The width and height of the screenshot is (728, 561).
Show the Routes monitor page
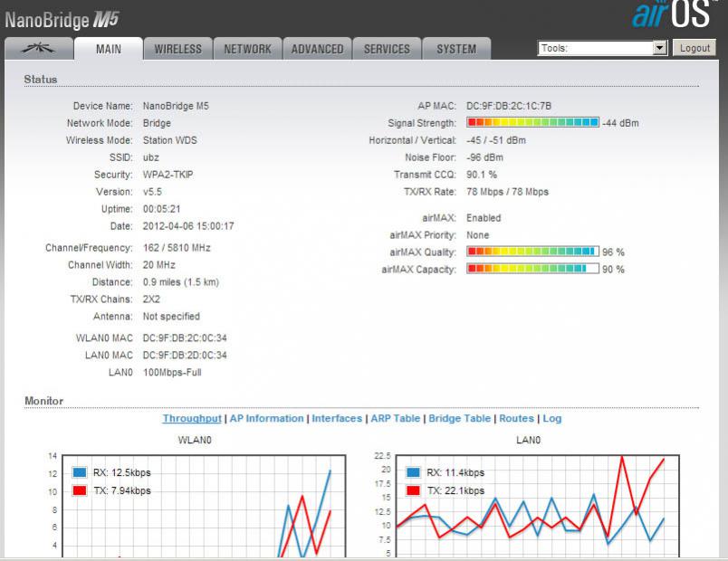pos(517,418)
